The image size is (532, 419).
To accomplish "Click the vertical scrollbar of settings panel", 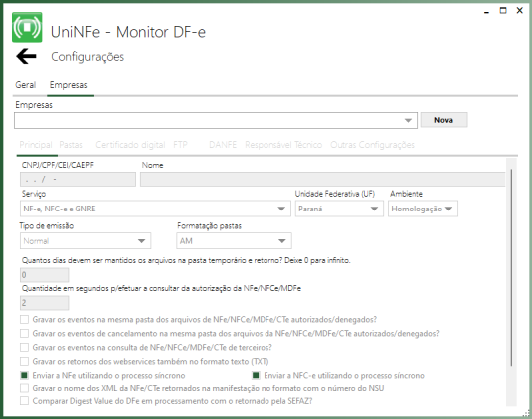I will (511, 267).
